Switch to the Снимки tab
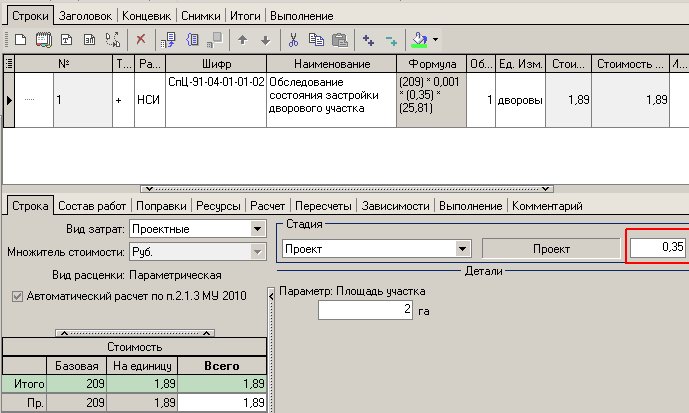The height and width of the screenshot is (413, 689). click(201, 16)
